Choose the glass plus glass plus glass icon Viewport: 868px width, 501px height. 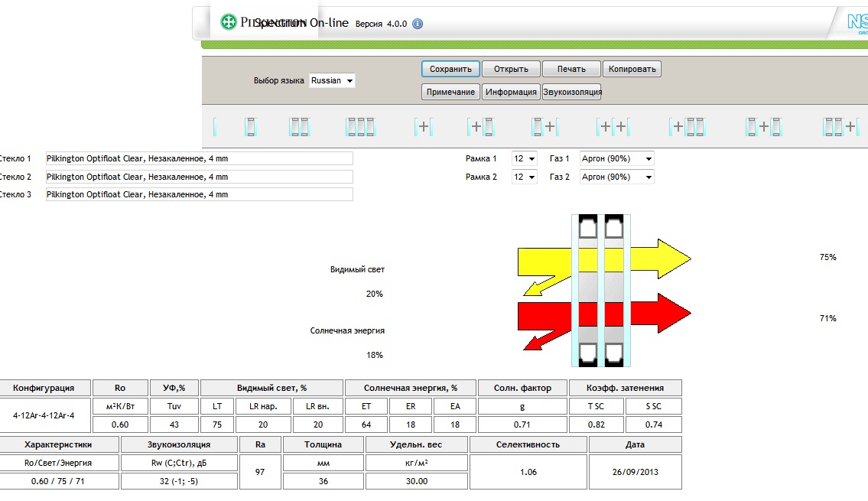[x=613, y=127]
